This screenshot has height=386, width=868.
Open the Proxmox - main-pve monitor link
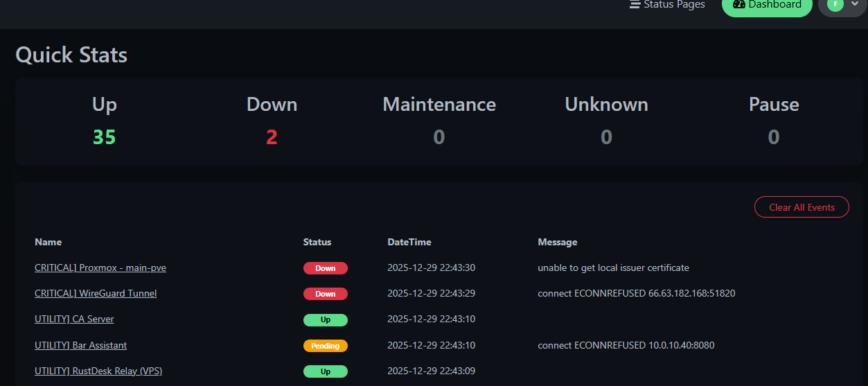click(x=100, y=267)
